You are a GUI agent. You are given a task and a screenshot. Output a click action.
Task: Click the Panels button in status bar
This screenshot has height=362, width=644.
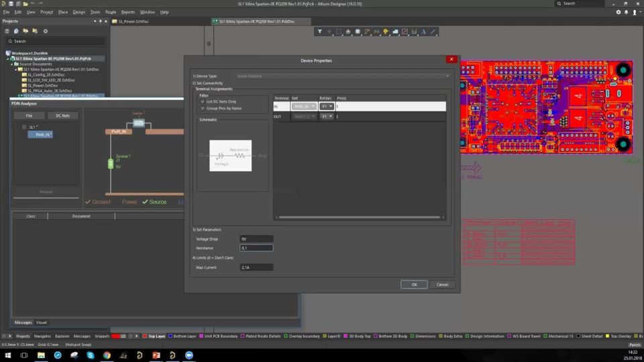click(x=635, y=345)
